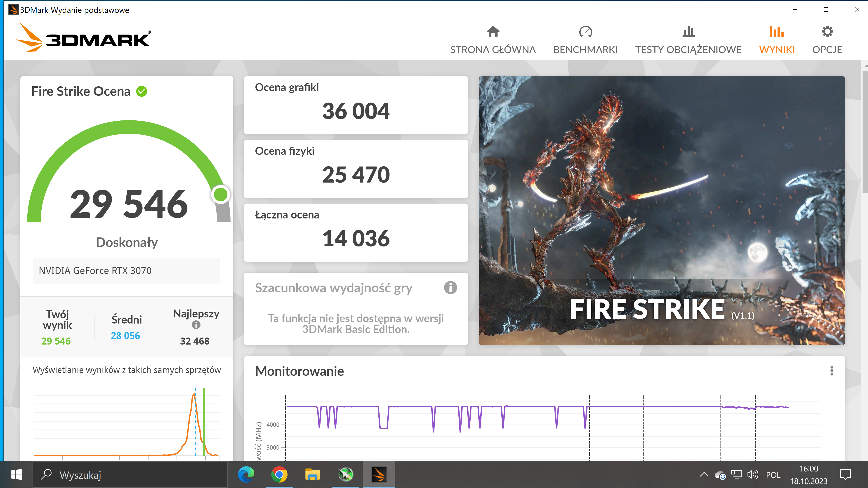Open the Monitorowanie three-dot options menu

[x=832, y=371]
